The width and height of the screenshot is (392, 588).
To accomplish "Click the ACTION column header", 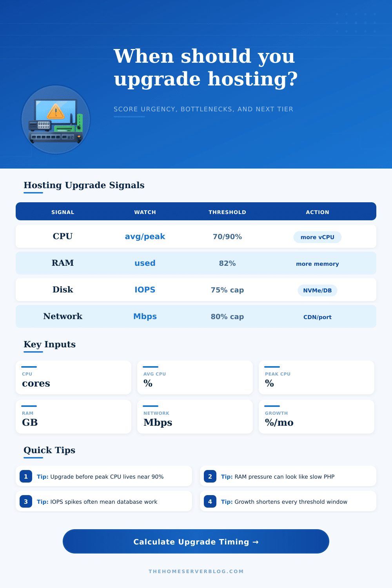I will coord(318,212).
